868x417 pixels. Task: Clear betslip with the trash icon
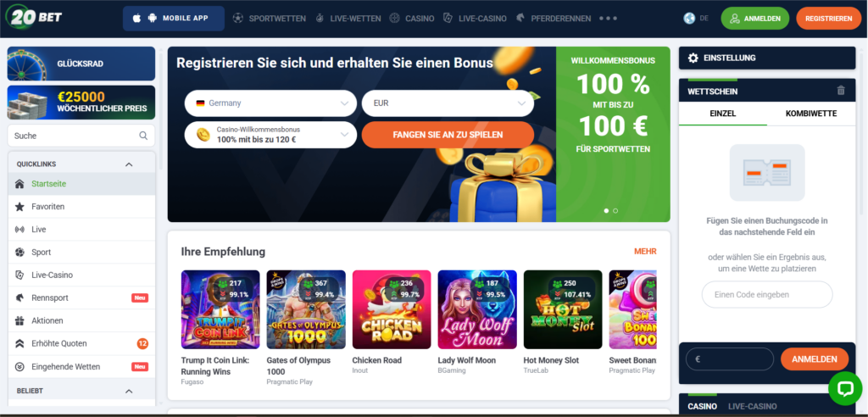pyautogui.click(x=841, y=91)
